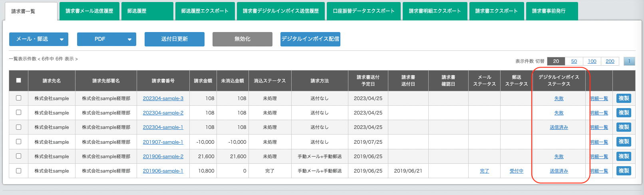Viewport: 644px width, 195px height.
Task: Expand the PDF dropdown button
Action: 107,39
